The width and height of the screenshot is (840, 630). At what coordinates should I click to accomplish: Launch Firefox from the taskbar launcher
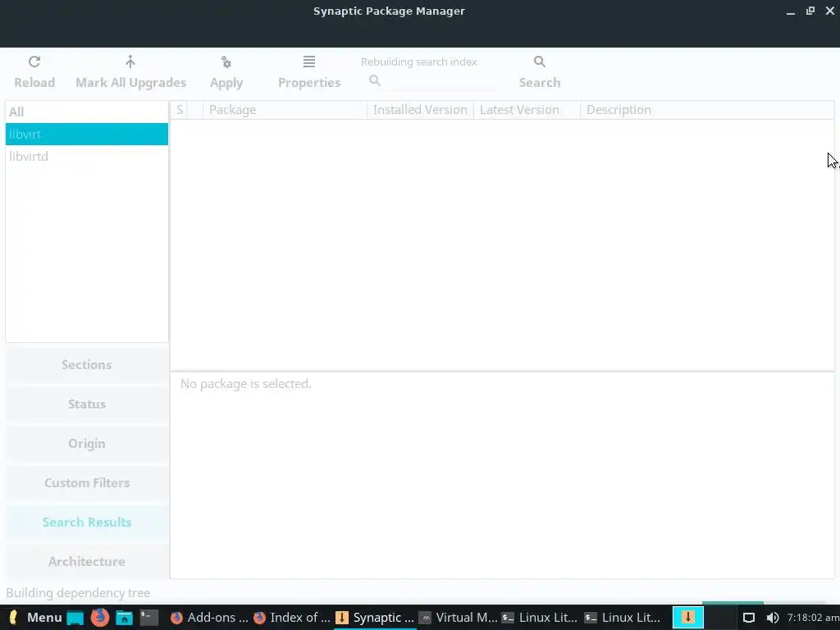[99, 618]
